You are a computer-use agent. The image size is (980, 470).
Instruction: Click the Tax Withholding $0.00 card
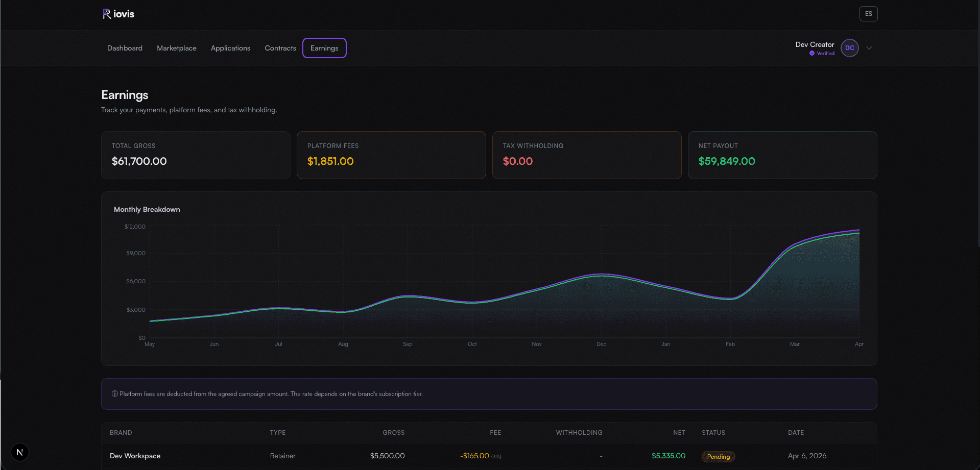pos(587,155)
